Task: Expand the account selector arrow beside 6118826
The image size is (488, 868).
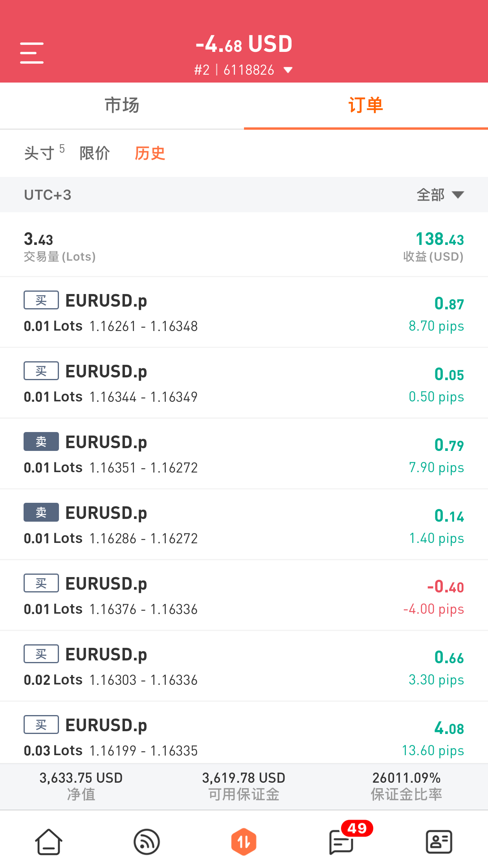Action: 288,70
